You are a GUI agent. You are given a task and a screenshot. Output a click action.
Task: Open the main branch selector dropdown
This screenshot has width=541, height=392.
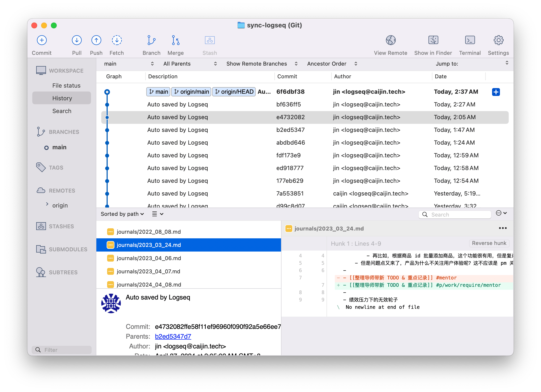[x=129, y=64]
